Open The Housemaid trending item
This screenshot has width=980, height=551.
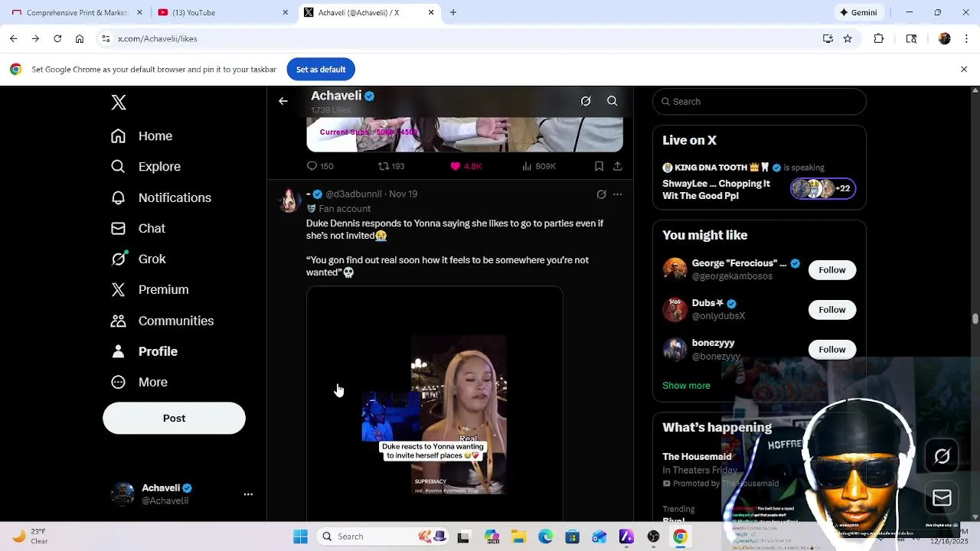697,457
